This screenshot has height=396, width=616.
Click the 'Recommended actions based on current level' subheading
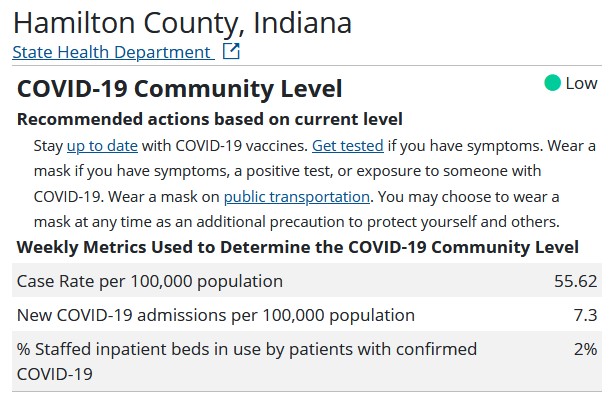click(210, 119)
